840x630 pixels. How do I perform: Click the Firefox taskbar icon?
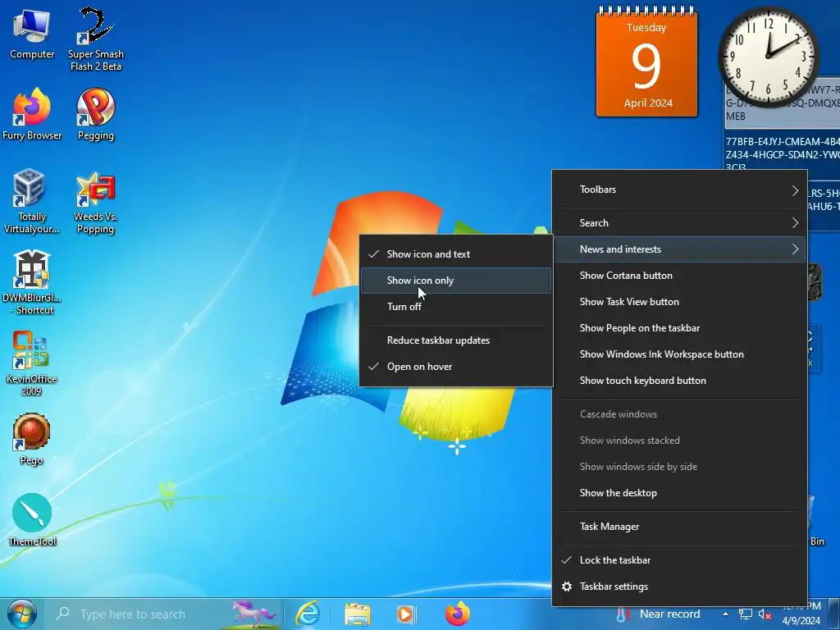point(457,614)
